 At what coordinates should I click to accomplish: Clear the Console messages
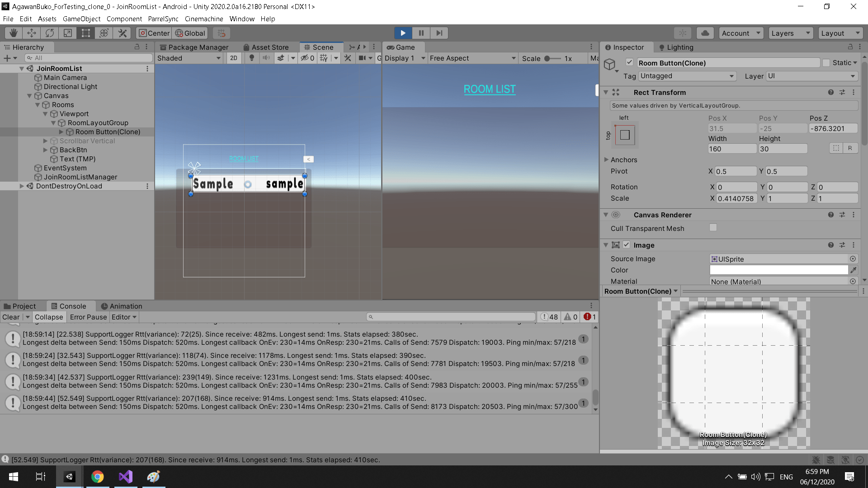click(x=10, y=317)
